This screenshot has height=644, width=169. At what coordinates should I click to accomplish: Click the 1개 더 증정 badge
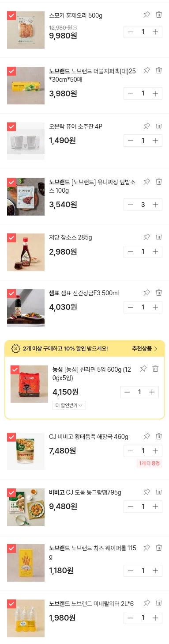[x=150, y=463]
